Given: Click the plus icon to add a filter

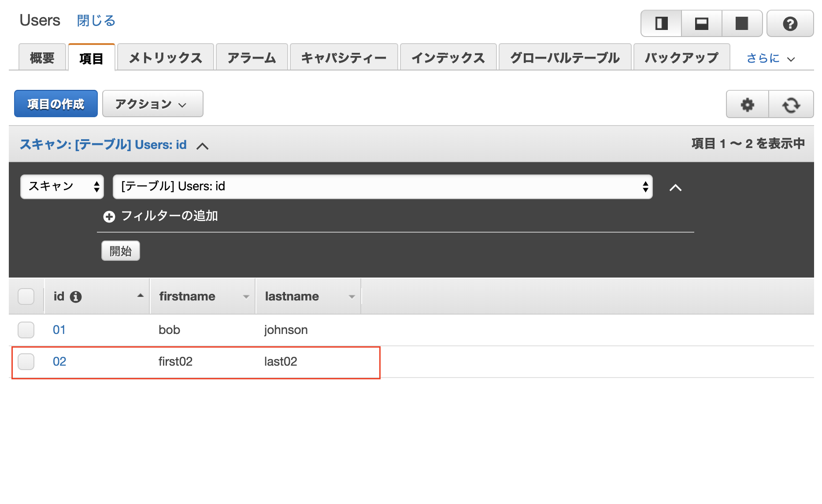Looking at the screenshot, I should (109, 216).
